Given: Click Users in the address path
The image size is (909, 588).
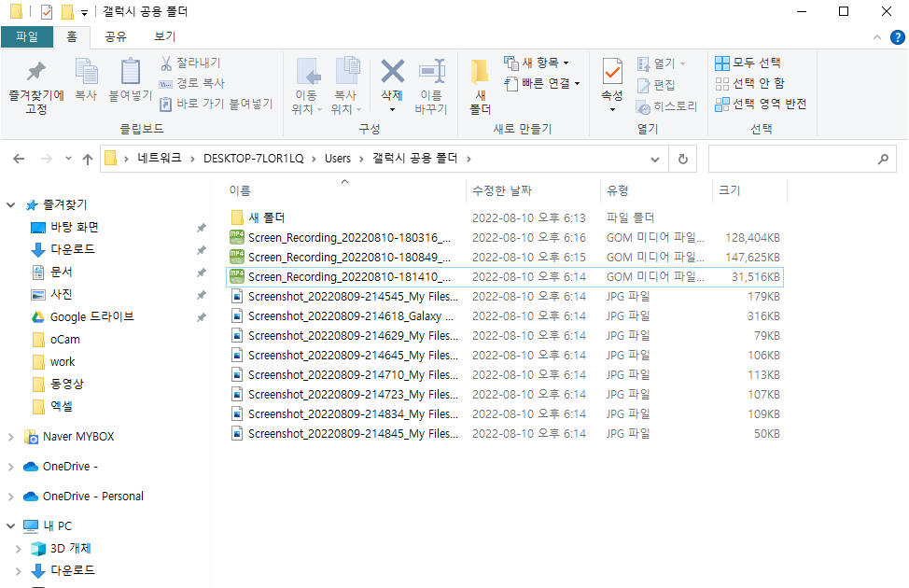Looking at the screenshot, I should coord(338,159).
